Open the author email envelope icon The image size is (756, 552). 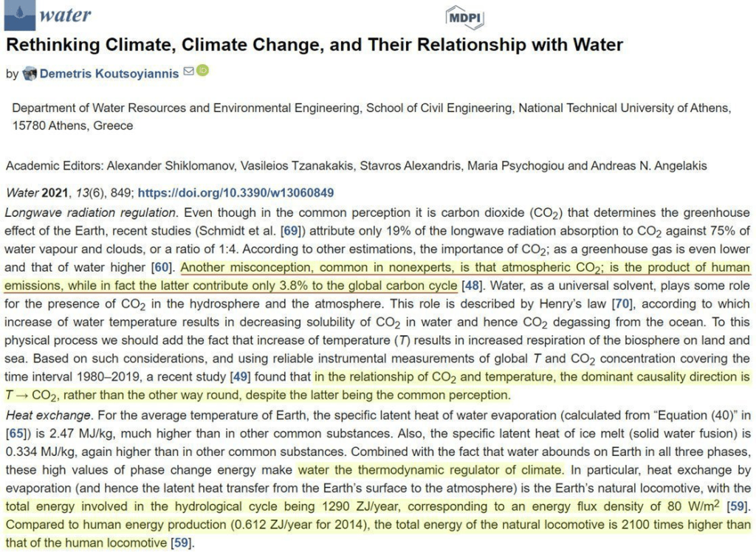tap(188, 72)
